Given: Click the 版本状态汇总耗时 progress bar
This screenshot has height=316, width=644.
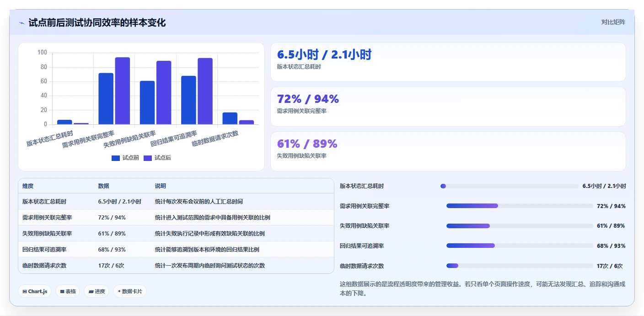Looking at the screenshot, I should 510,186.
